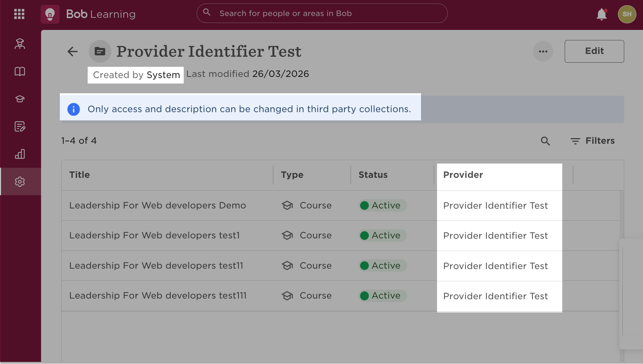643x364 pixels.
Task: Click Active status badge in test11 row
Action: (x=382, y=266)
